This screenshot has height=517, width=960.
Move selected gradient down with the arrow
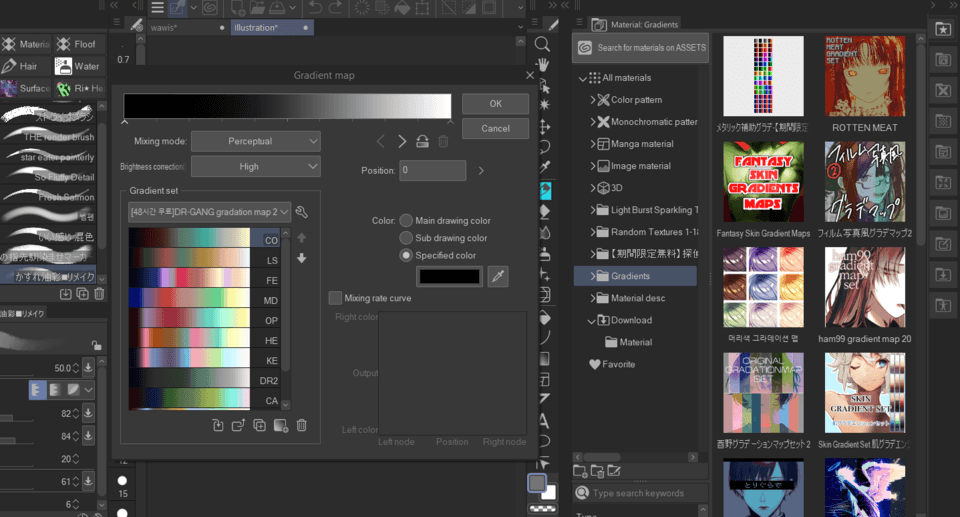[x=301, y=258]
